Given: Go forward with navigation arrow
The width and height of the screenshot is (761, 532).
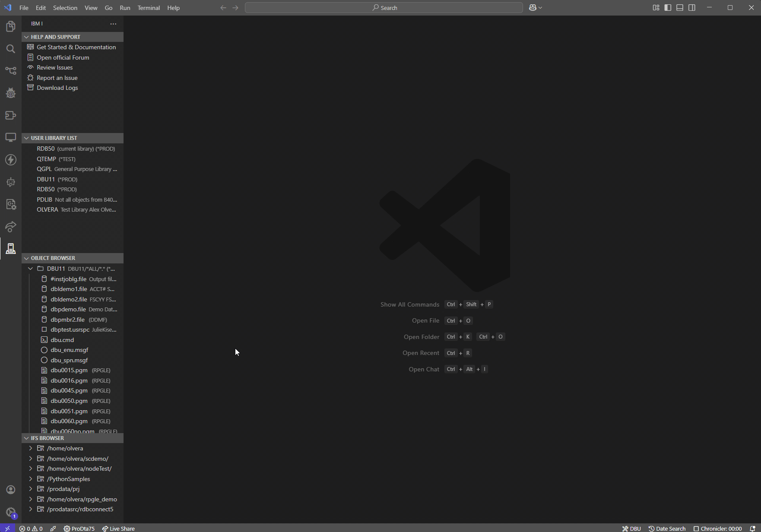Looking at the screenshot, I should coord(235,8).
